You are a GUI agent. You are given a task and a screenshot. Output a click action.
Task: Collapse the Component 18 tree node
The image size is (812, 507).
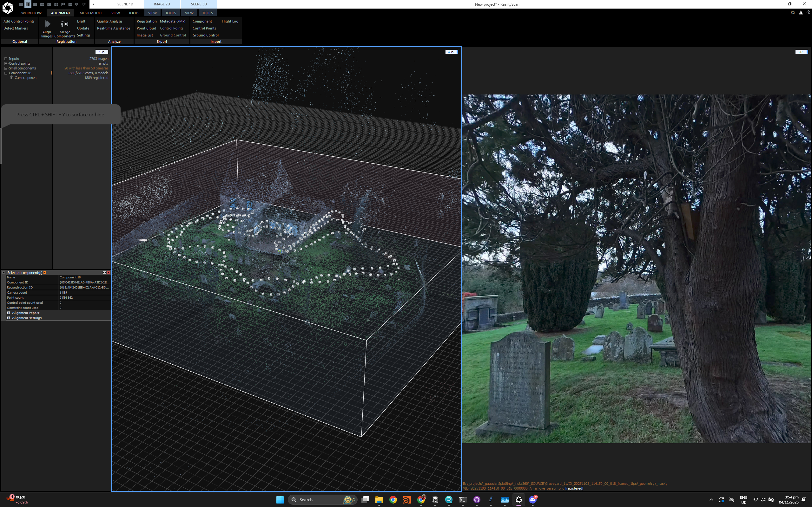coord(6,73)
